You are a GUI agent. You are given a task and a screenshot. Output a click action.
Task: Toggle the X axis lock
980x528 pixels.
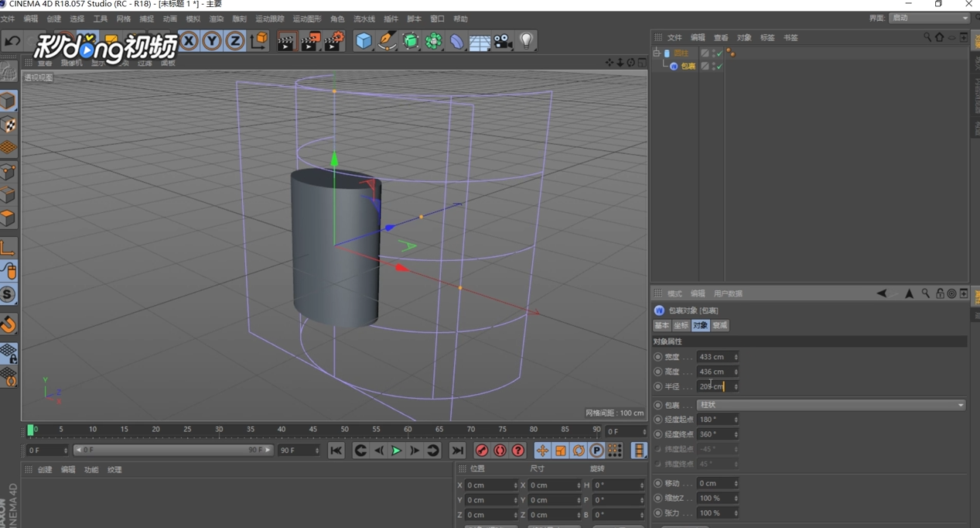click(189, 41)
